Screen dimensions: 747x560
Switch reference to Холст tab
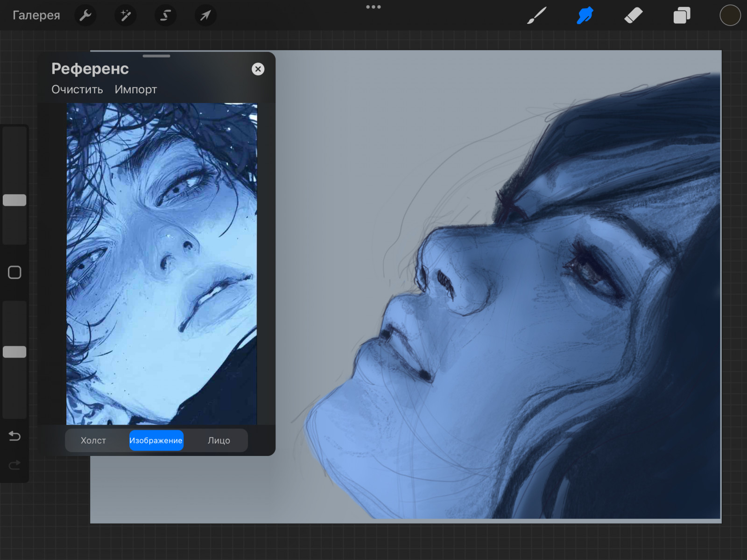[x=93, y=441]
